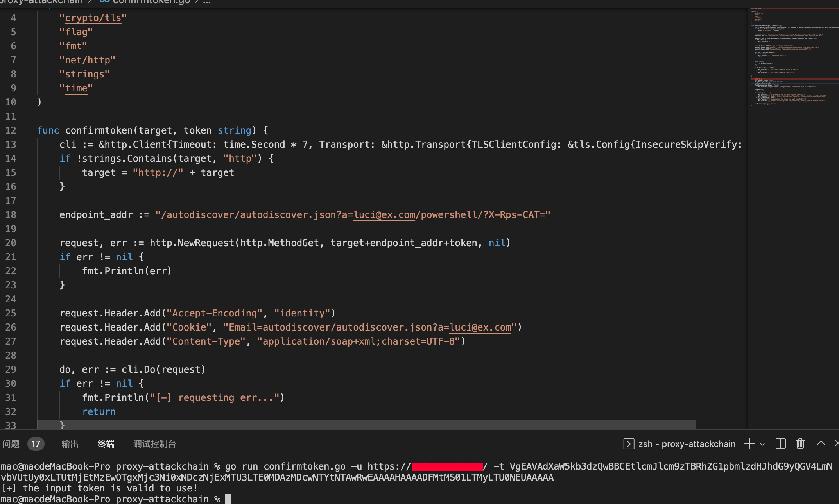Click the problems count badge 17
Screen dimensions: 839x504
click(36, 444)
